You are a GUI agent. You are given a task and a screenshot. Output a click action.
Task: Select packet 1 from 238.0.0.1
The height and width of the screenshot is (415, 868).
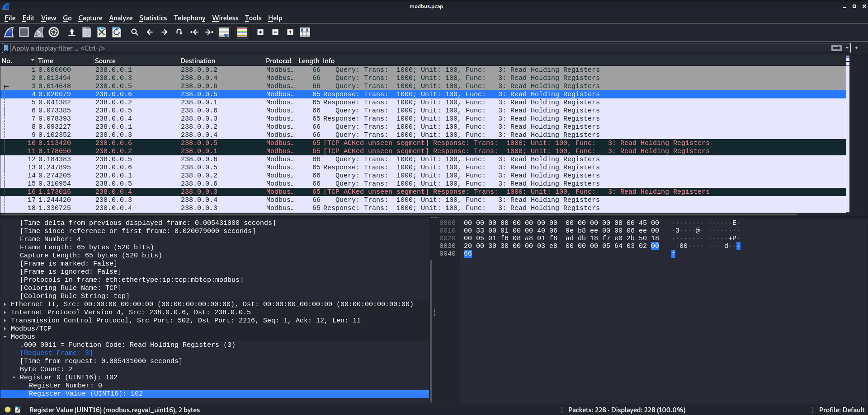(423, 70)
